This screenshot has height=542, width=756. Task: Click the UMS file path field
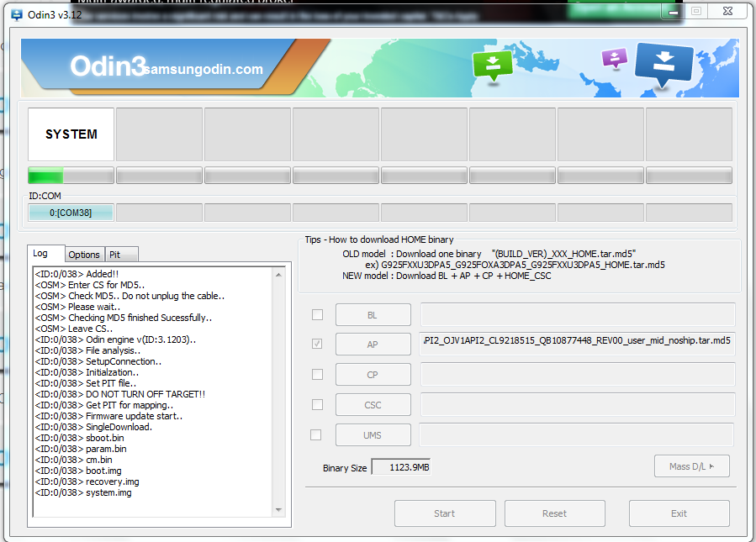point(577,435)
